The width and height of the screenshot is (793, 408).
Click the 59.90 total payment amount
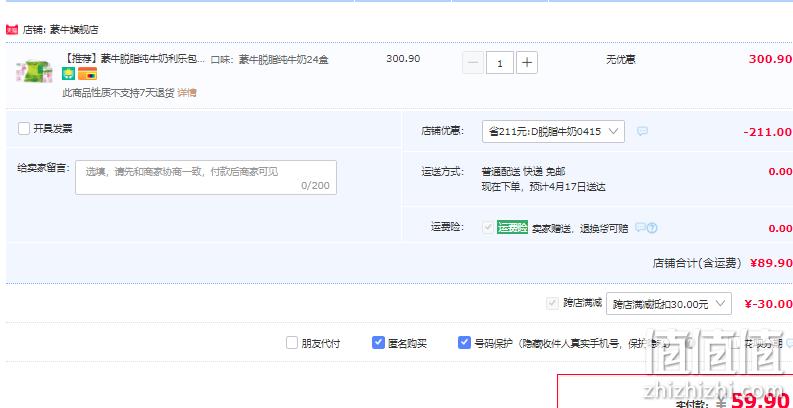click(761, 401)
